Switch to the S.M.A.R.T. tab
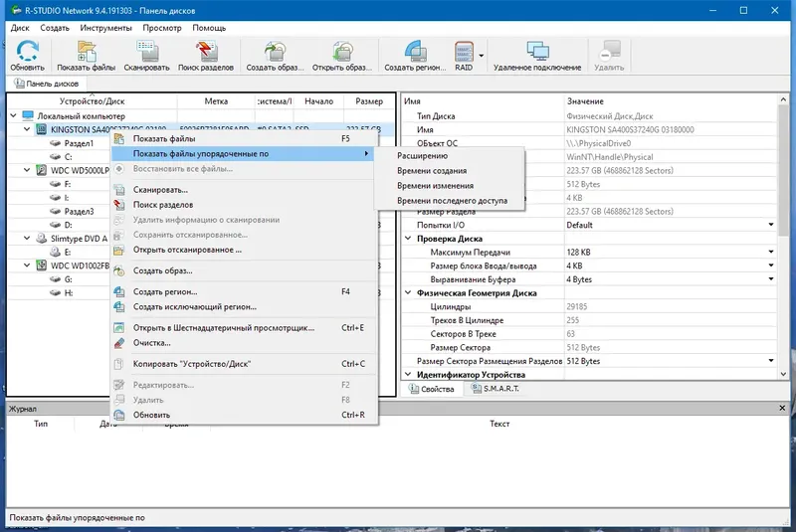 [x=495, y=389]
